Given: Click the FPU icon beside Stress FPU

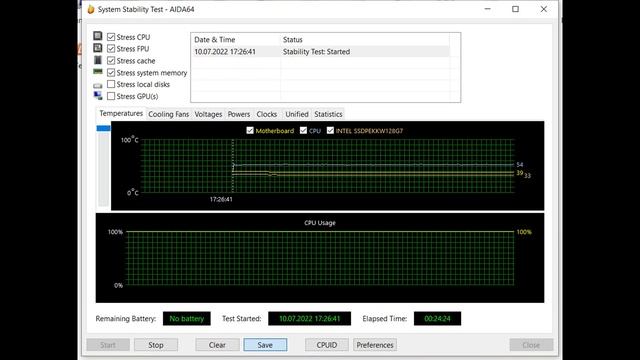Looking at the screenshot, I should point(98,48).
